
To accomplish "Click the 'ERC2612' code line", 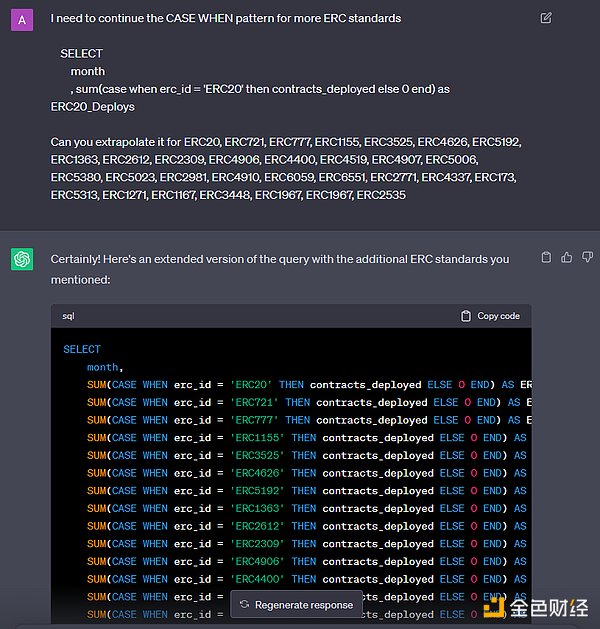I will point(300,526).
